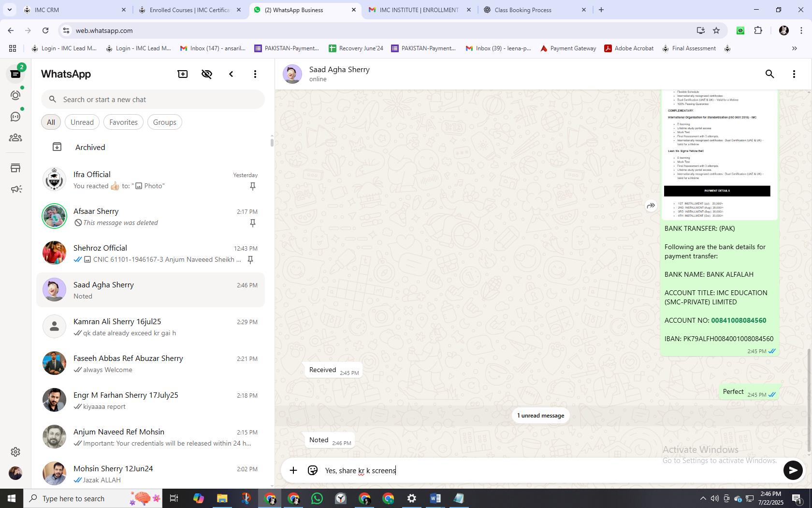Viewport: 812px width, 508px height.
Task: Open the Communities icon in sidebar
Action: [15, 138]
